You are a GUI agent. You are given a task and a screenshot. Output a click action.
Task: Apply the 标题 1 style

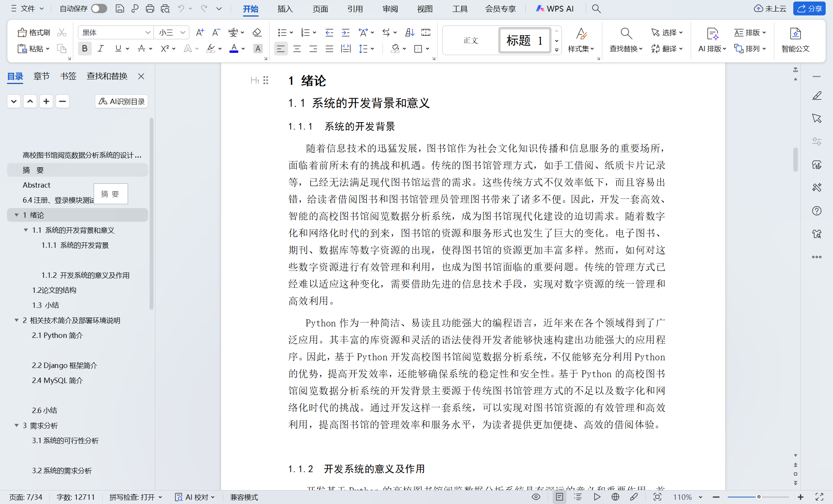[x=524, y=40]
